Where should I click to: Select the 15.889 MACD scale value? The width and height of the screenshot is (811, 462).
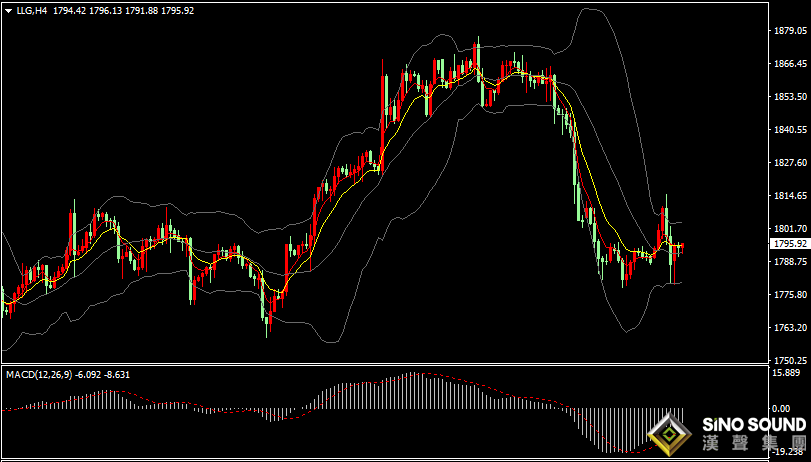pos(785,373)
